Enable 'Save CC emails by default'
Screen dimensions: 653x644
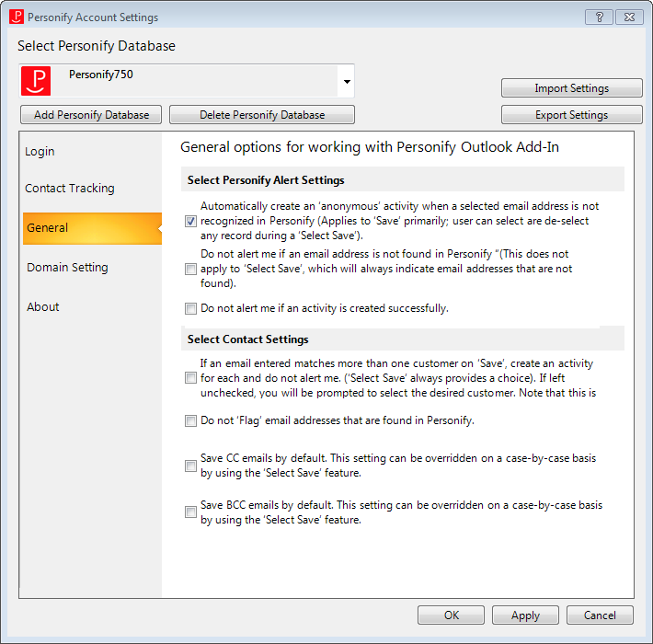pos(190,466)
